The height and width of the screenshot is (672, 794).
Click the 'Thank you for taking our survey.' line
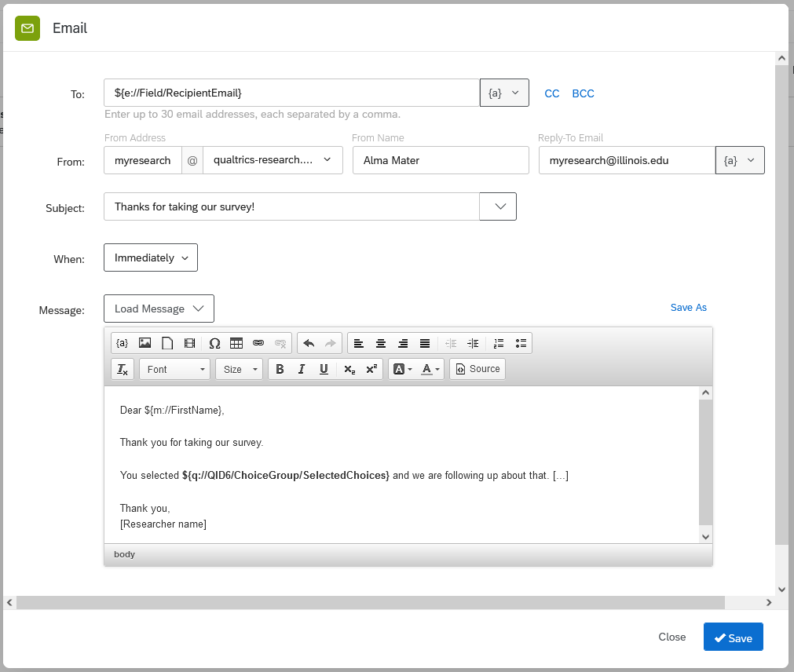tap(192, 442)
